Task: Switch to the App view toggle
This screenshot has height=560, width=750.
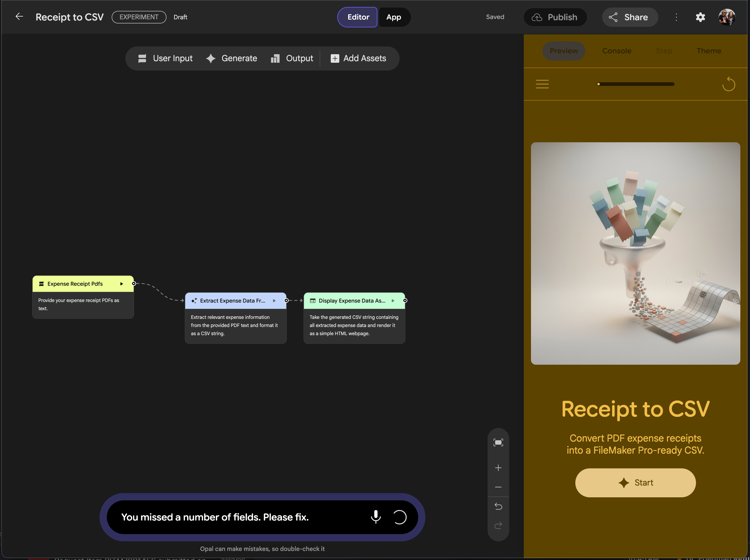Action: pos(394,17)
